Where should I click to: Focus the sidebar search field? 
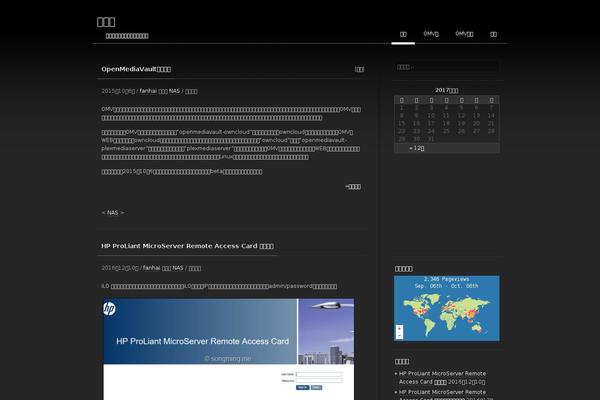(446, 67)
